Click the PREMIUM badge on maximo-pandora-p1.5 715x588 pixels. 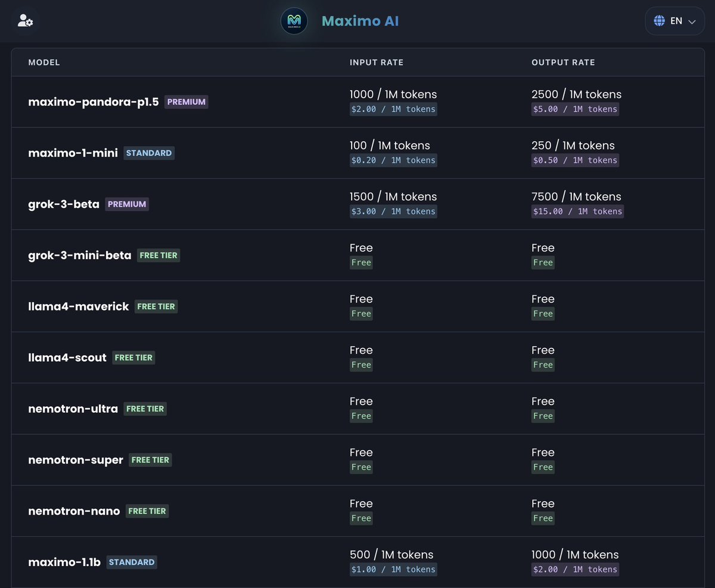186,102
